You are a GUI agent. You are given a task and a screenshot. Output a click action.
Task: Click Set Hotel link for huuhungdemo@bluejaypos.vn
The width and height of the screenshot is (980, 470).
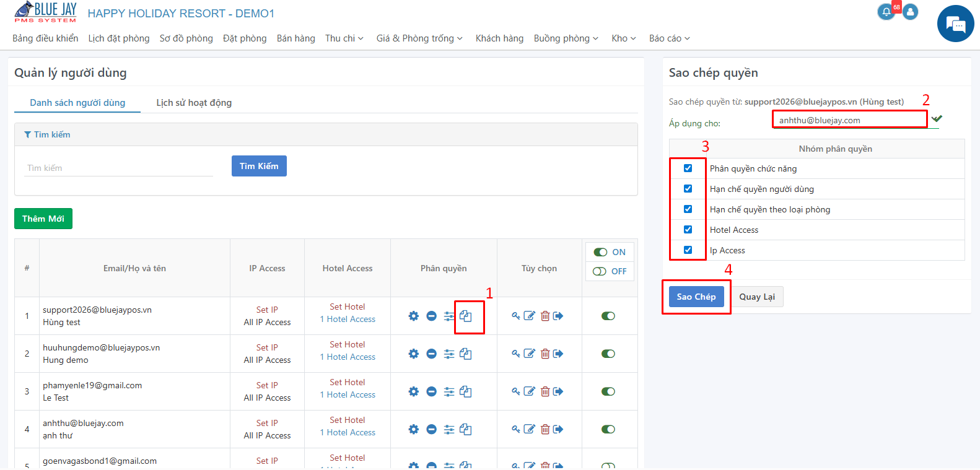[x=348, y=344]
